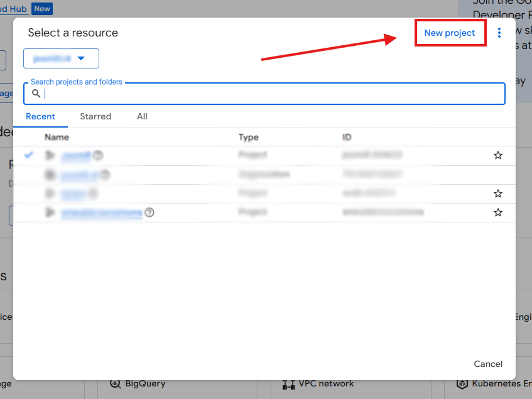
Task: Click the Kubernetes Engine icon in background
Action: 462,384
